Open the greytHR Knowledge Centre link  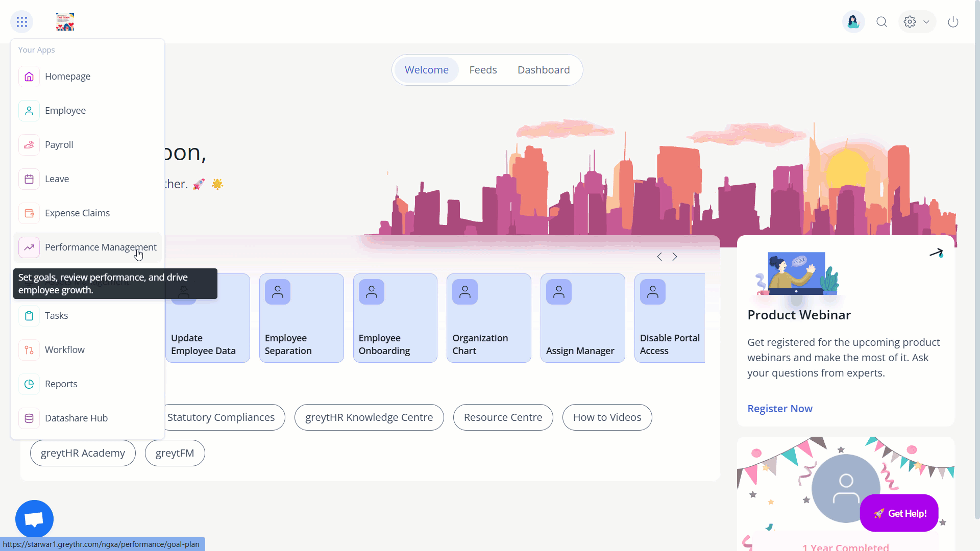pos(369,417)
